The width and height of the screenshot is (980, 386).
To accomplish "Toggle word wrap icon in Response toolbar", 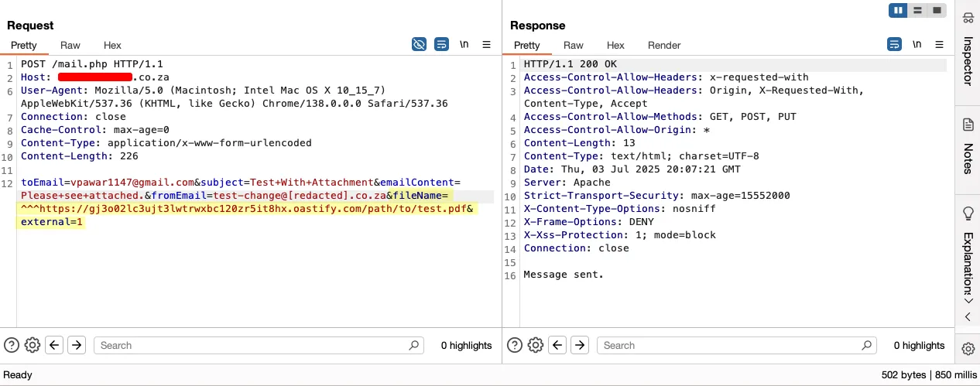I will tap(894, 45).
